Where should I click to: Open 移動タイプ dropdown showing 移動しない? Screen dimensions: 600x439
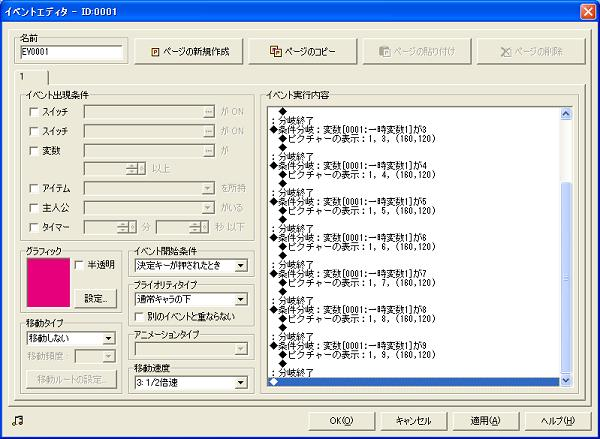tap(109, 338)
